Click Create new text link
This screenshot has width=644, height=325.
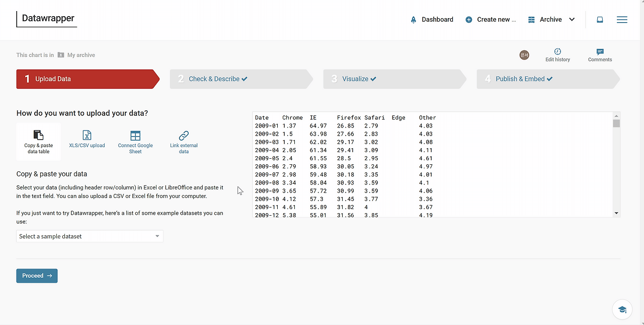[497, 20]
